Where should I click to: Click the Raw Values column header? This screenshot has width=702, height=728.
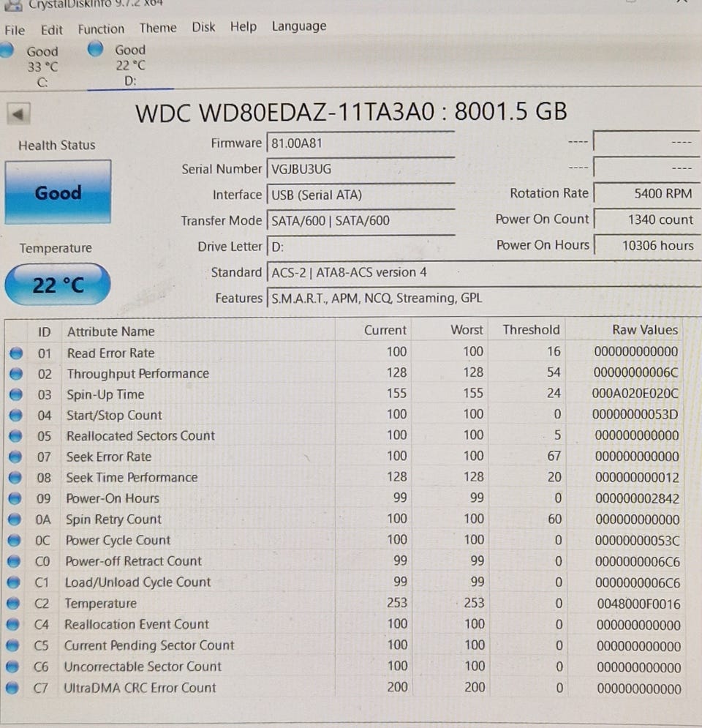coord(645,330)
